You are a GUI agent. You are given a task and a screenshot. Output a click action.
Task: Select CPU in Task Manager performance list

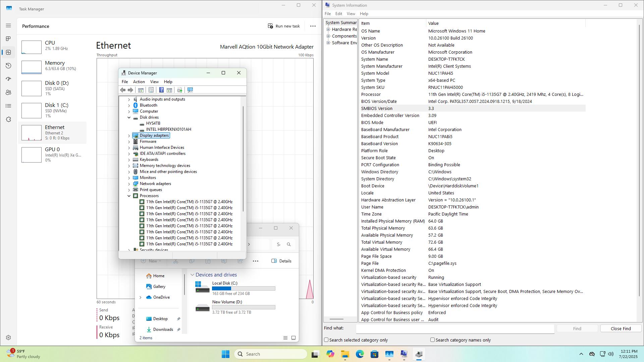click(x=52, y=47)
